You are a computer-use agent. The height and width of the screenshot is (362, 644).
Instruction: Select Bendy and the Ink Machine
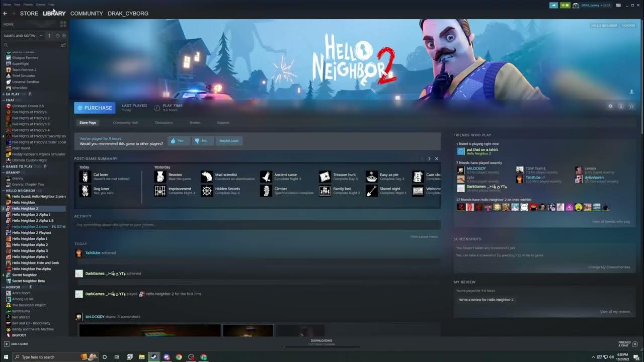[x=33, y=329]
